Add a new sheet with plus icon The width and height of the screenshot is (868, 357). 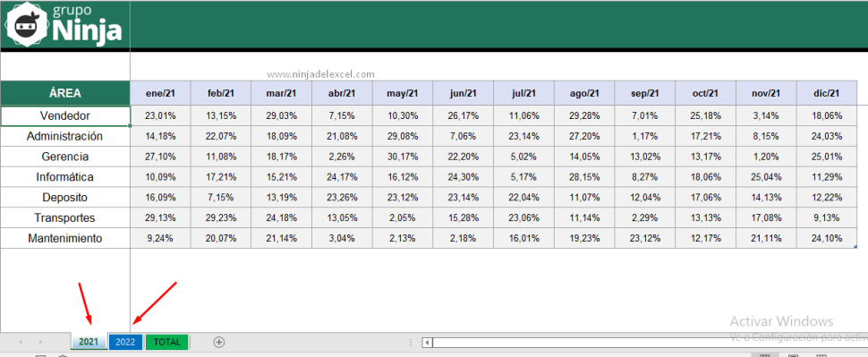point(219,342)
